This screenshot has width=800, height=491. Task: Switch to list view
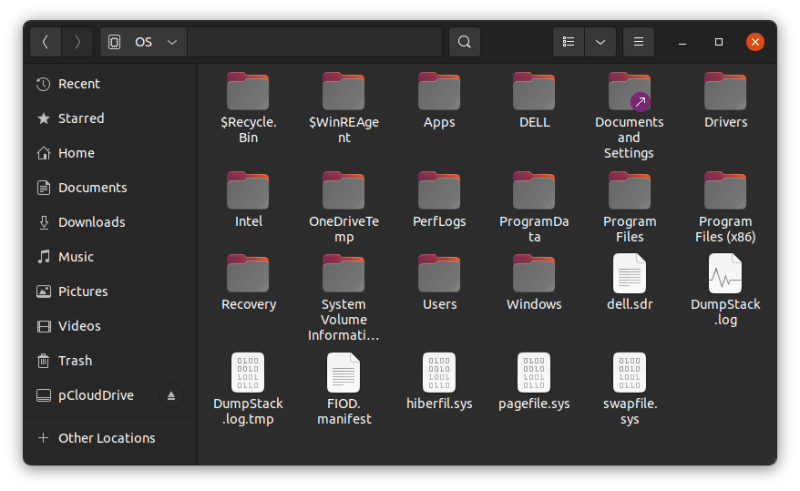tap(568, 42)
